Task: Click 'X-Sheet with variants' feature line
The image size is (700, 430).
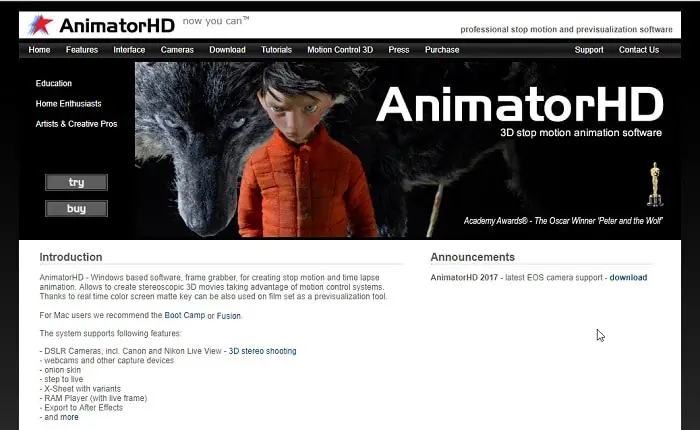Action: (80, 389)
